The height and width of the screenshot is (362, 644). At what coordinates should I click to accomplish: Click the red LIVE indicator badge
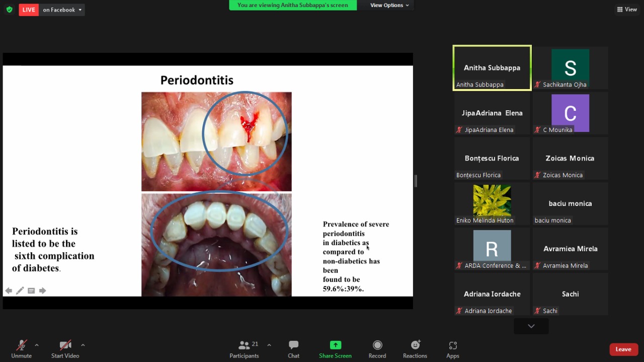pos(29,10)
